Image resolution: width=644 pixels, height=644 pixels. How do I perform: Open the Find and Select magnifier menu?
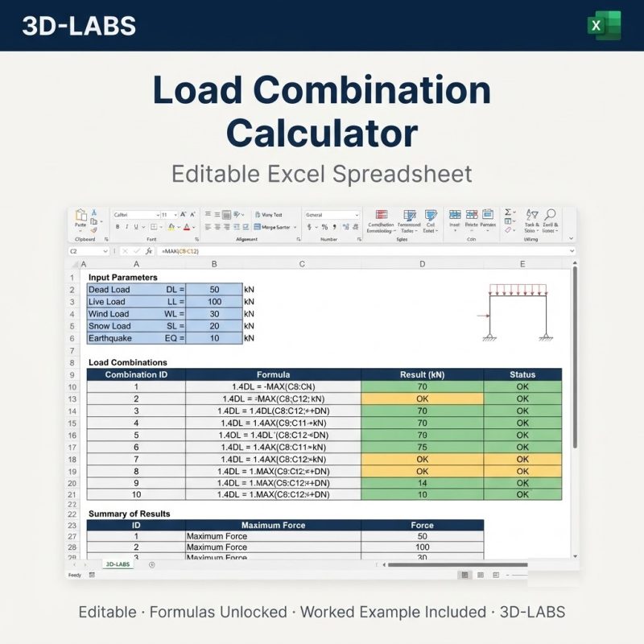point(550,221)
